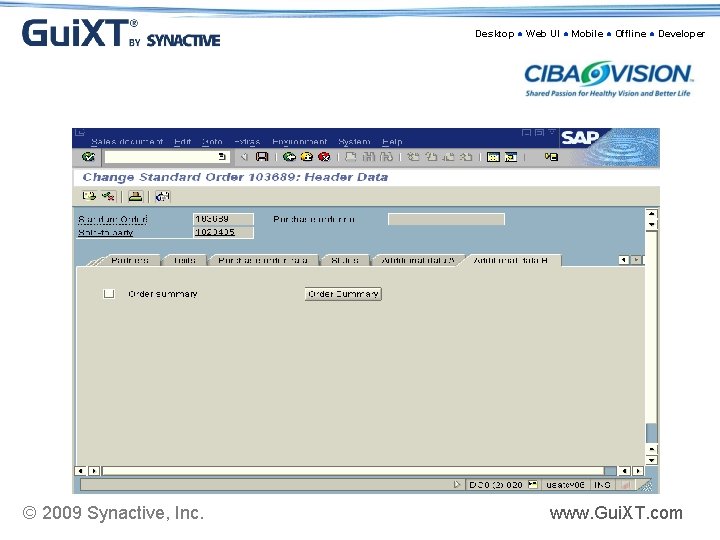Click the yellow output icon in application toolbar
This screenshot has width=720, height=540.
[135, 197]
